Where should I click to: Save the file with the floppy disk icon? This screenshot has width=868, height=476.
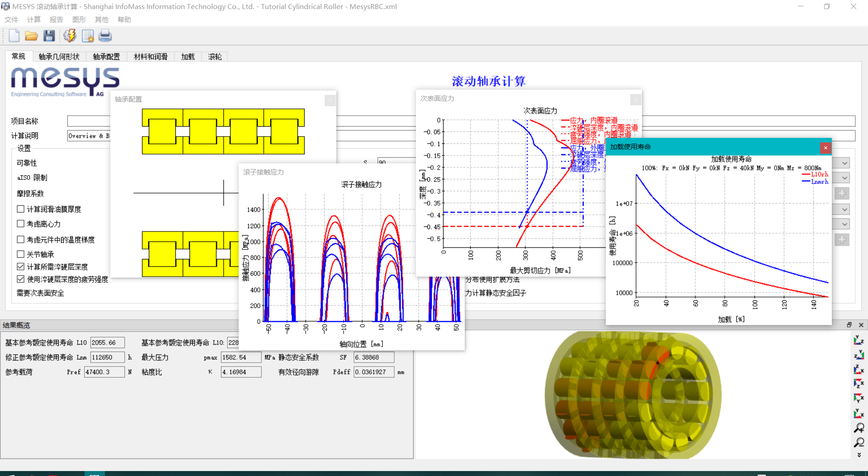49,36
